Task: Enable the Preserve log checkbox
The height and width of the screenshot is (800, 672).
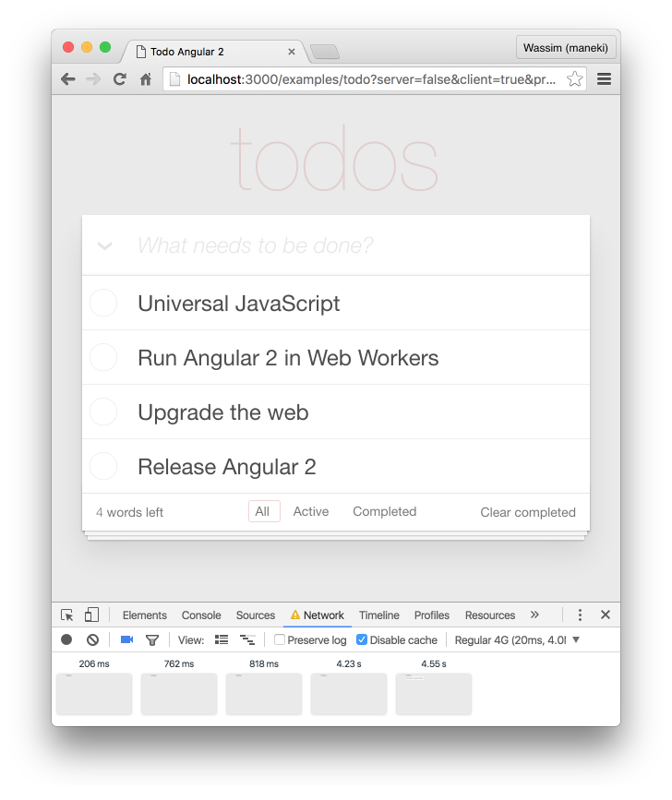Action: (x=279, y=639)
